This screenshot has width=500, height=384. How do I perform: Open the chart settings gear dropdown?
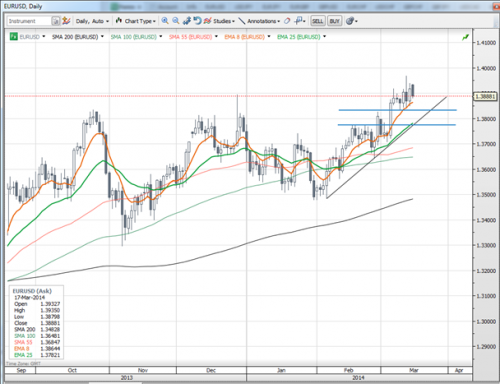351,21
